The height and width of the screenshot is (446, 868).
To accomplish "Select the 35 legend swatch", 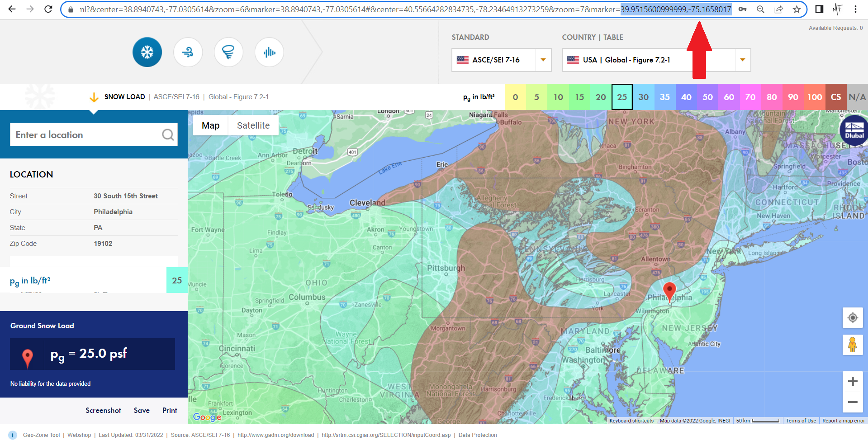I will [665, 97].
